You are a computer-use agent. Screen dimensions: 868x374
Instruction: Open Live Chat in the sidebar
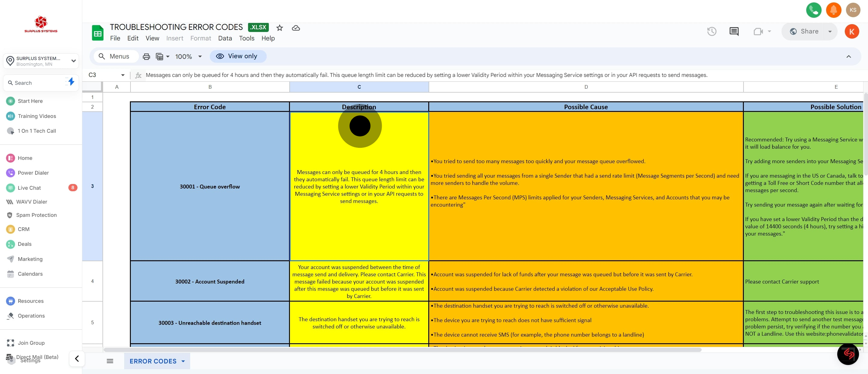(29, 188)
